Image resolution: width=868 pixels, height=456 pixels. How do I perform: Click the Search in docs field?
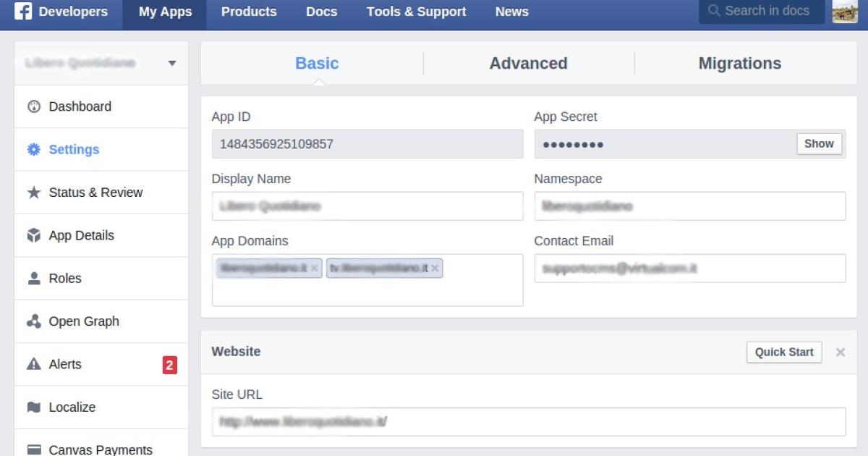pyautogui.click(x=765, y=12)
